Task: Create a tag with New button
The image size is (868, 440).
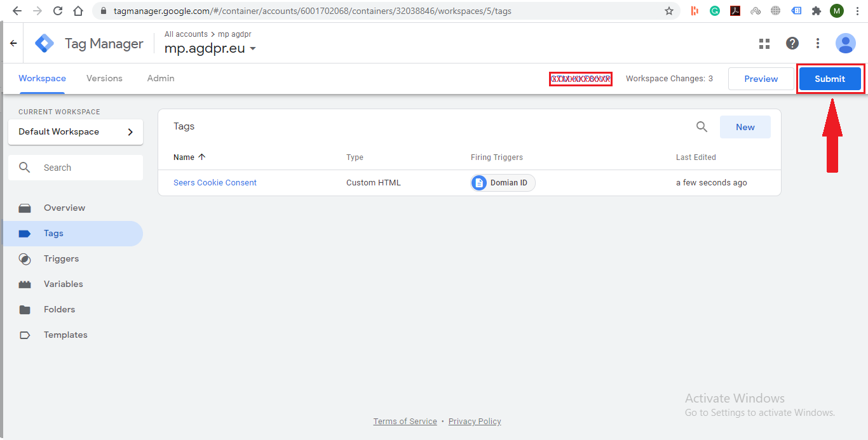Action: (745, 127)
